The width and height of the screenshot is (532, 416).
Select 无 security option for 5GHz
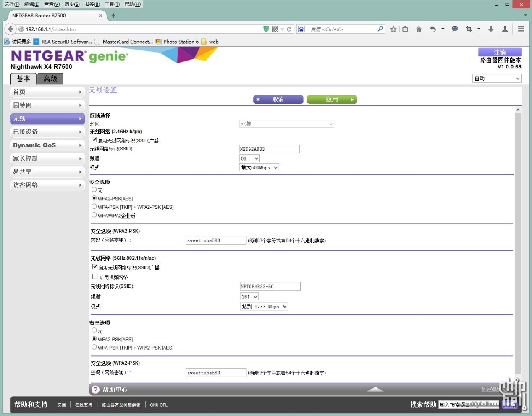[x=94, y=330]
